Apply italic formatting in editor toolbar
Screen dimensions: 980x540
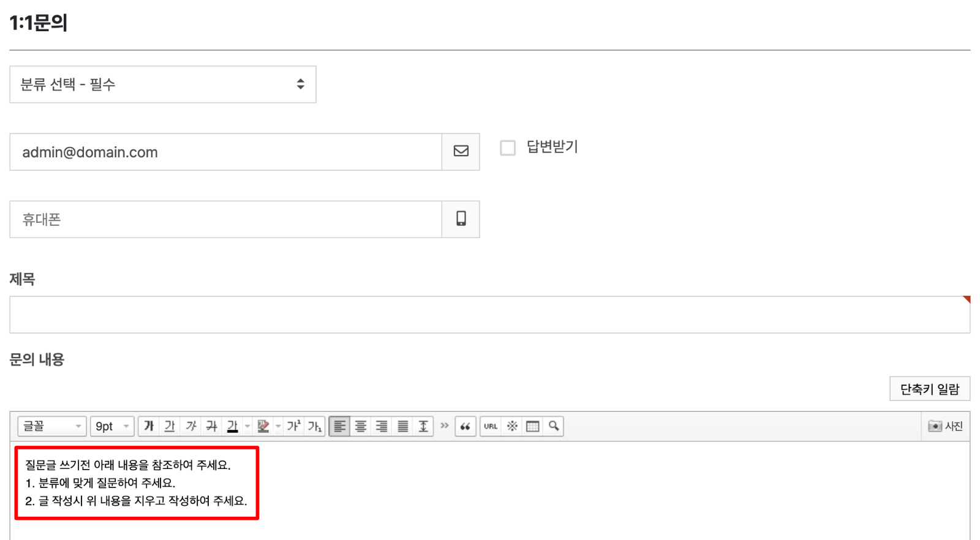pos(190,426)
